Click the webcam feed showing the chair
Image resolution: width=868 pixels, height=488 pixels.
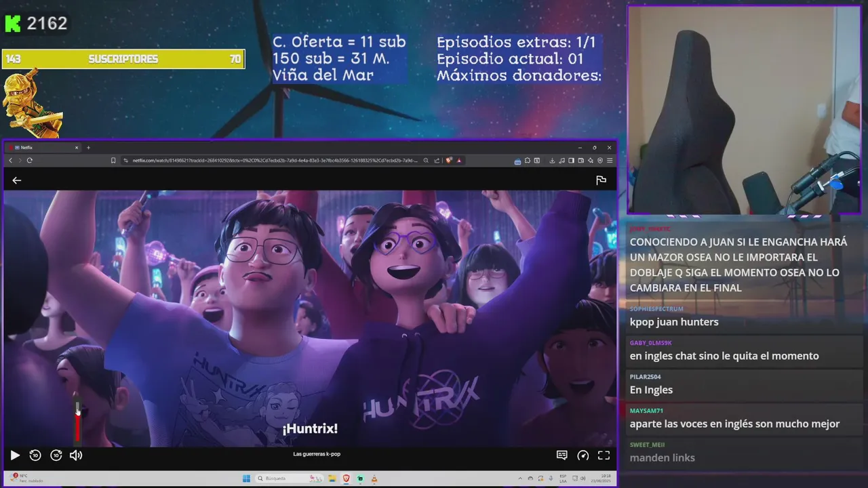(x=744, y=110)
